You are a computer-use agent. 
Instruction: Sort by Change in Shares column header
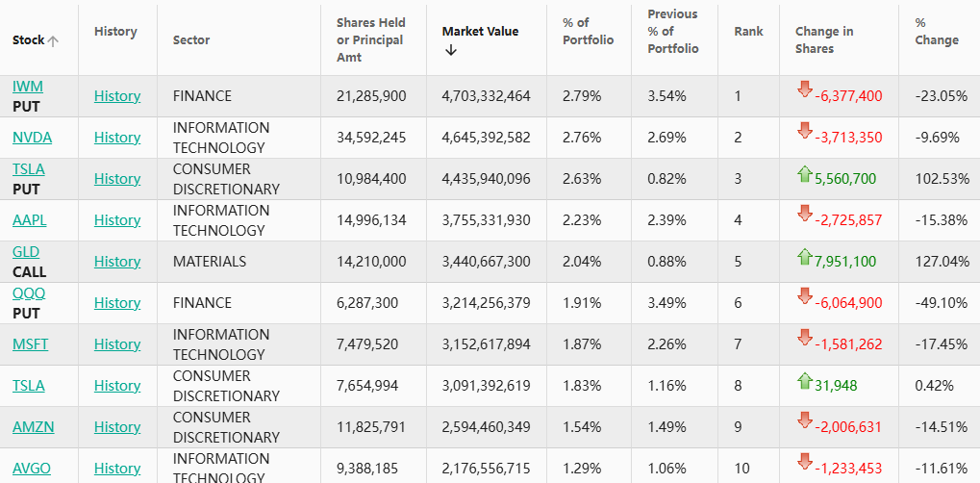[823, 39]
